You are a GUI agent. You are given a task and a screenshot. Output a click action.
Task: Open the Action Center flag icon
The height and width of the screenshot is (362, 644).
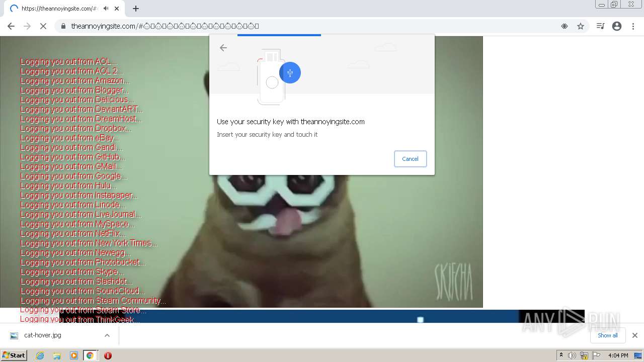[x=596, y=355]
